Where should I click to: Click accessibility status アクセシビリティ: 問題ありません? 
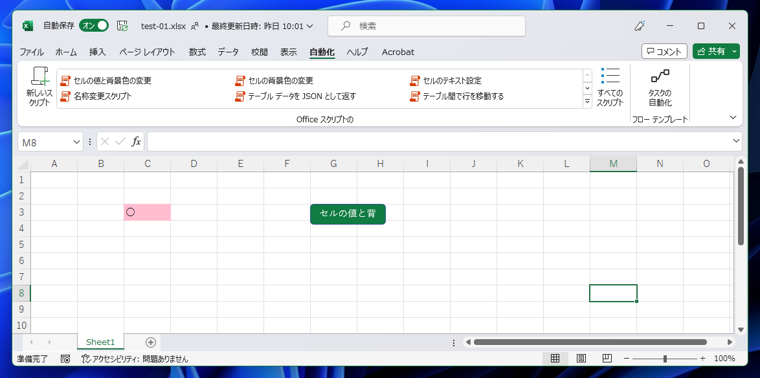[x=135, y=359]
